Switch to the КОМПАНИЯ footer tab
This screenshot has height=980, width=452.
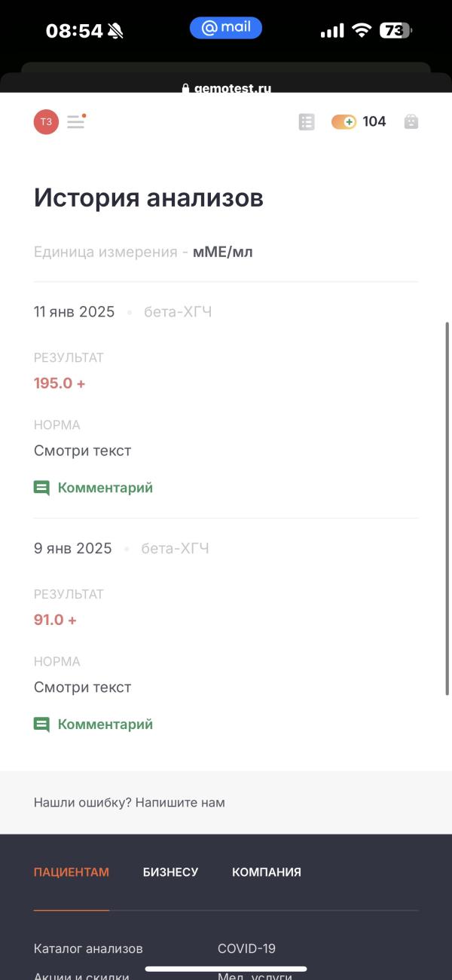click(x=267, y=872)
